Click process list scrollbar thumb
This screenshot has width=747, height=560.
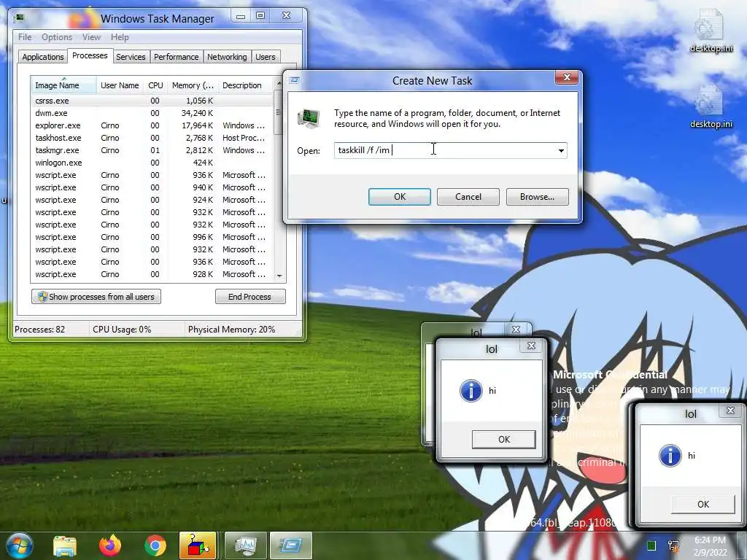tap(279, 113)
